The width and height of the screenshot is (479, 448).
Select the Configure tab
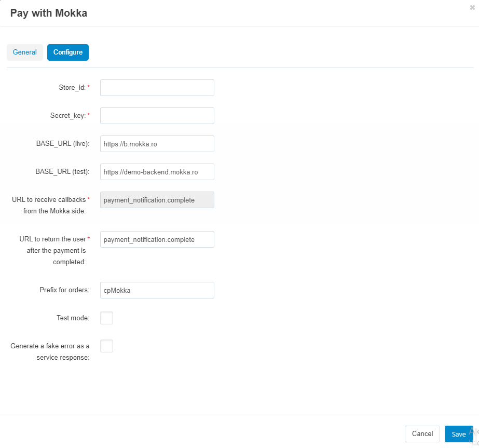(68, 52)
